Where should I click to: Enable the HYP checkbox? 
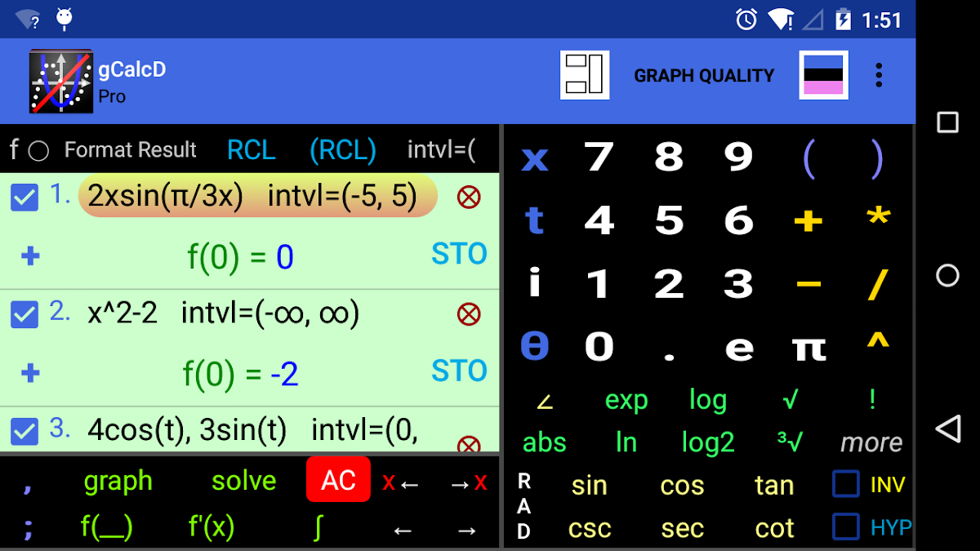846,527
